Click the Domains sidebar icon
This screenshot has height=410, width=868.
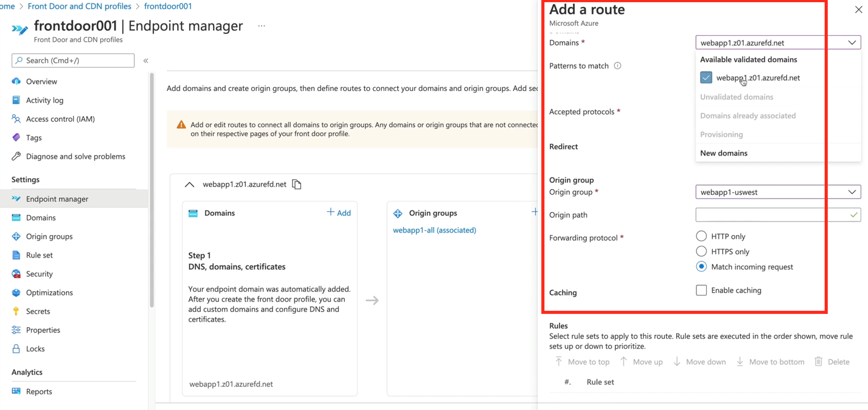point(16,217)
